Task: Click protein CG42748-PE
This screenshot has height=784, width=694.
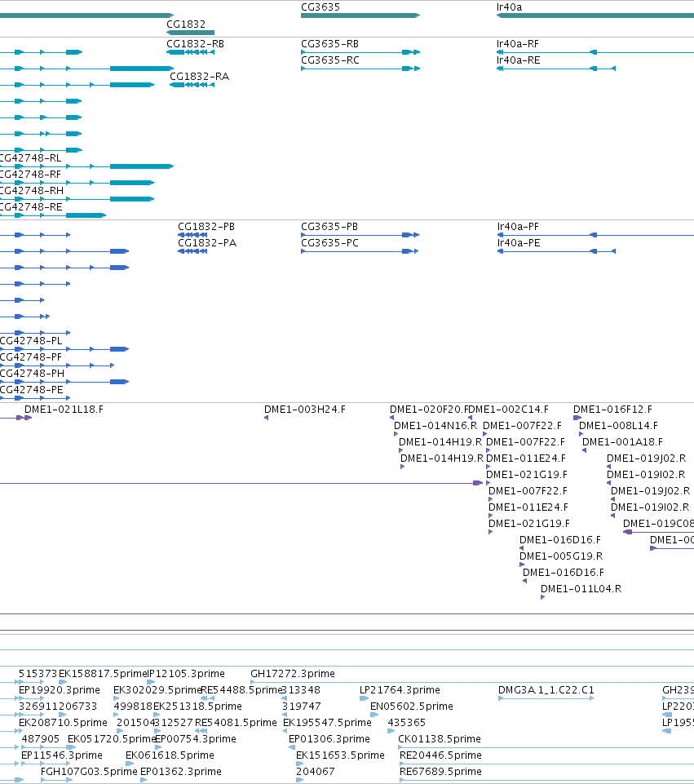Action: point(32,389)
